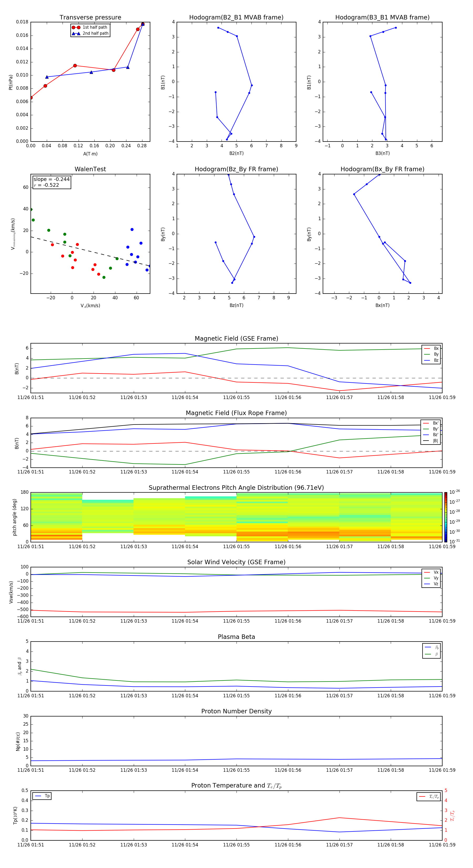Click the "Magnetic Field (GSE Frame)" title
Image resolution: width=473 pixels, height=868 pixels.
[x=236, y=339]
